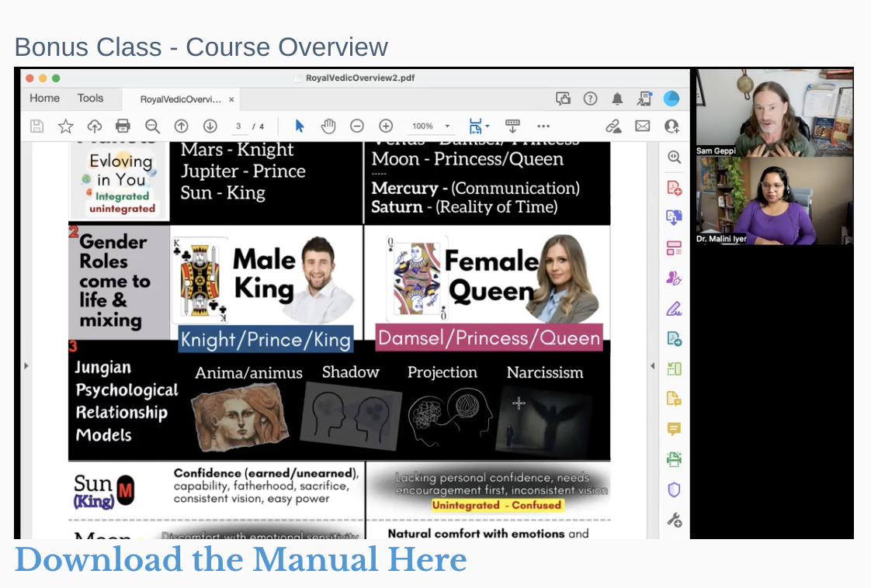Switch to the Home tab
Image resolution: width=871 pixels, height=588 pixels.
point(44,99)
